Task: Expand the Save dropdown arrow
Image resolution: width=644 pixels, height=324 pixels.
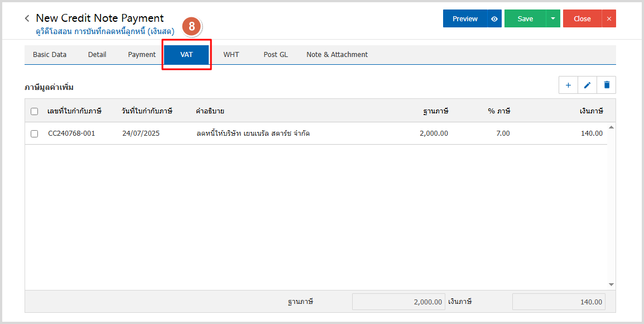Action: click(552, 18)
